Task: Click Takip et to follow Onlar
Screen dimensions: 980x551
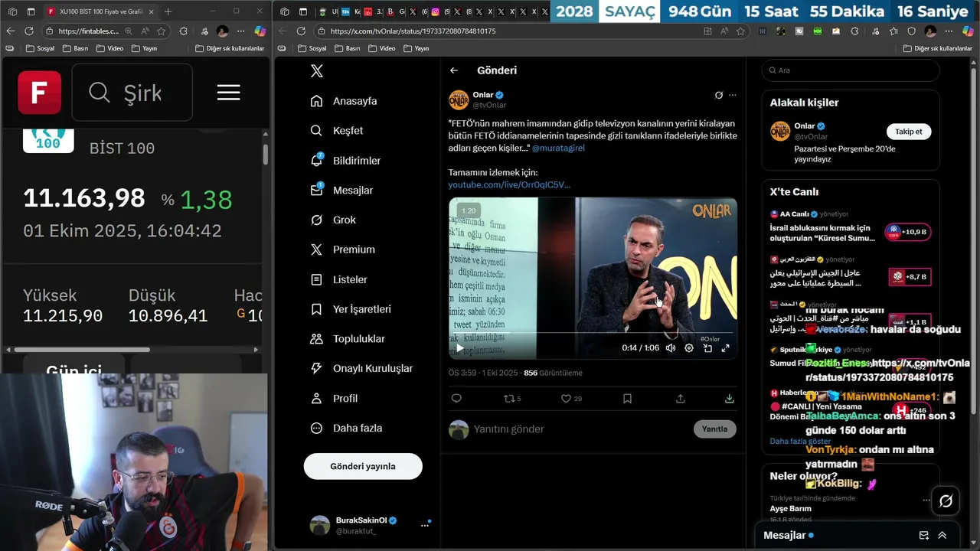Action: click(x=908, y=132)
